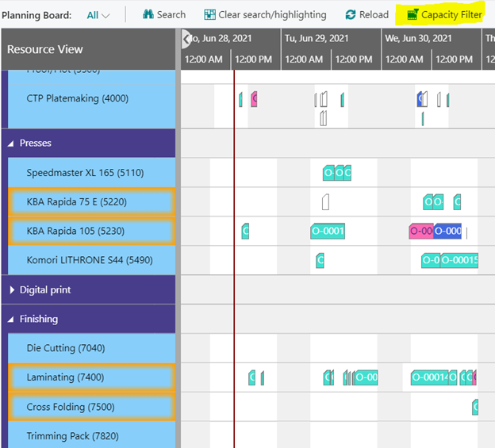The width and height of the screenshot is (495, 448).
Task: Select the Komori LITHRONE S44 (5490) resource
Action: pos(90,260)
